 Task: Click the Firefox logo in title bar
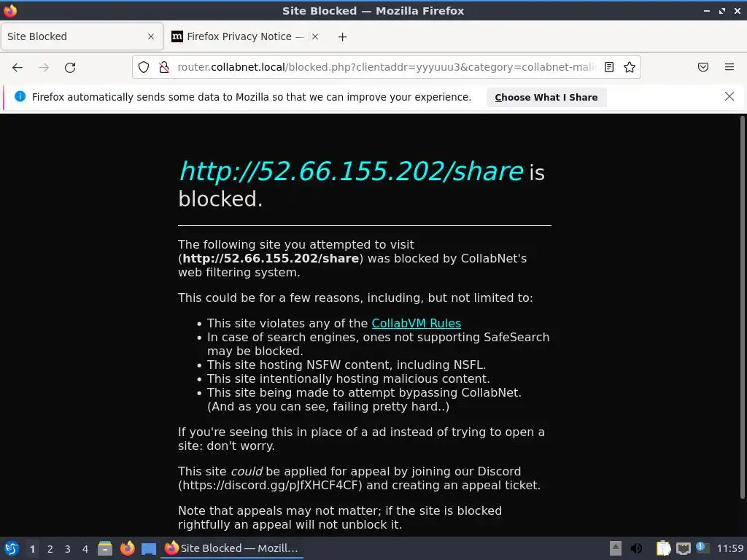[x=10, y=10]
